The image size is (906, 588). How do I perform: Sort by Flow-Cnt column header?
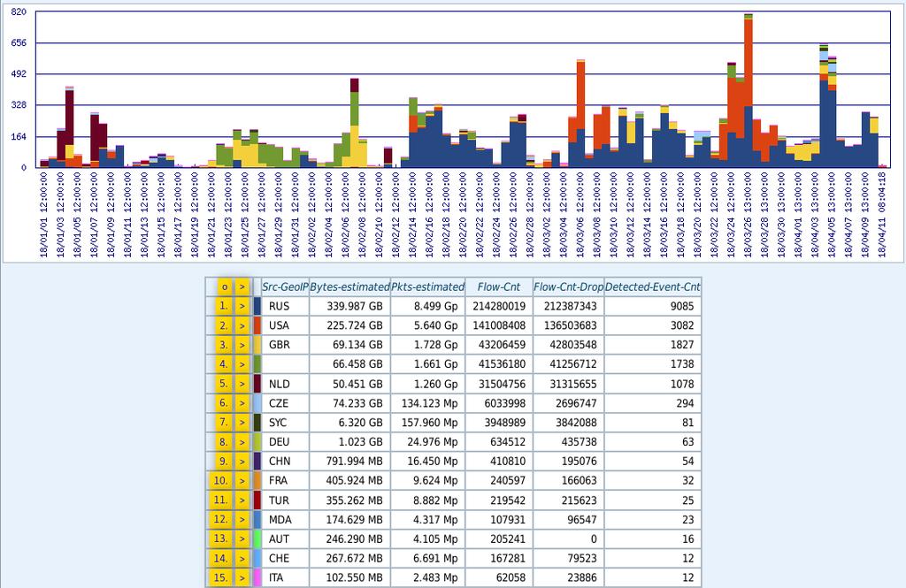tap(499, 287)
